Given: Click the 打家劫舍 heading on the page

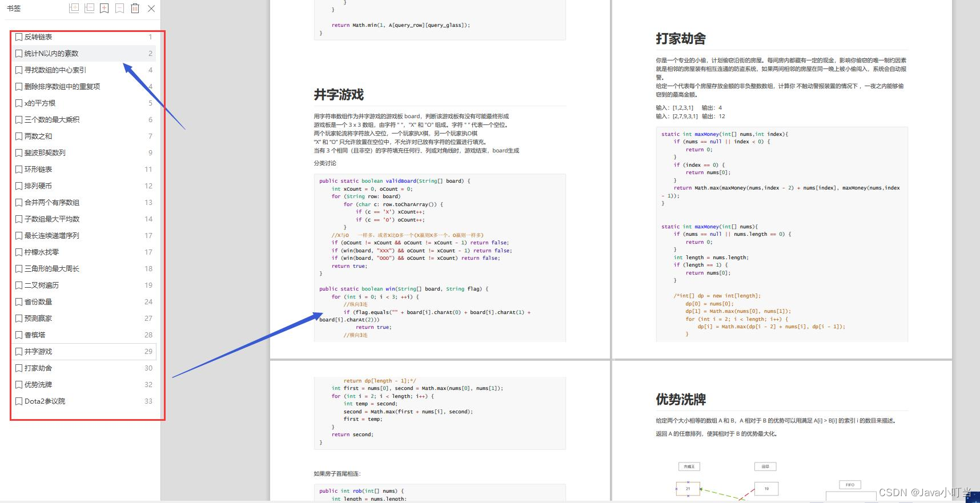Looking at the screenshot, I should (x=681, y=39).
